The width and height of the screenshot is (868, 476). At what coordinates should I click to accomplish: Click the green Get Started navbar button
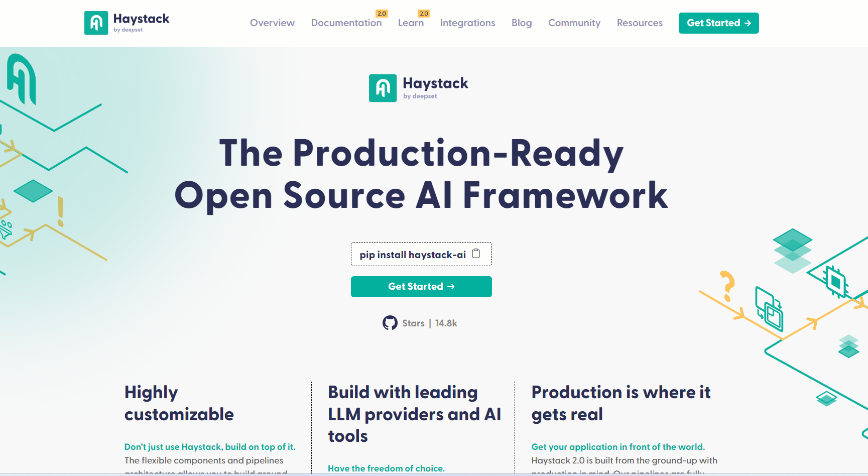pyautogui.click(x=718, y=23)
